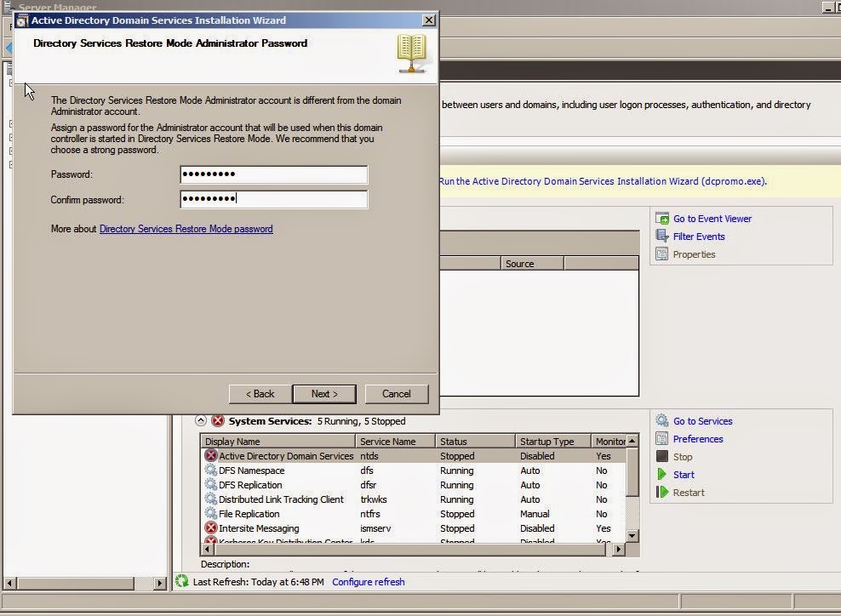Click Intersite Messaging red error icon
Viewport: 841px width, 616px height.
[211, 528]
